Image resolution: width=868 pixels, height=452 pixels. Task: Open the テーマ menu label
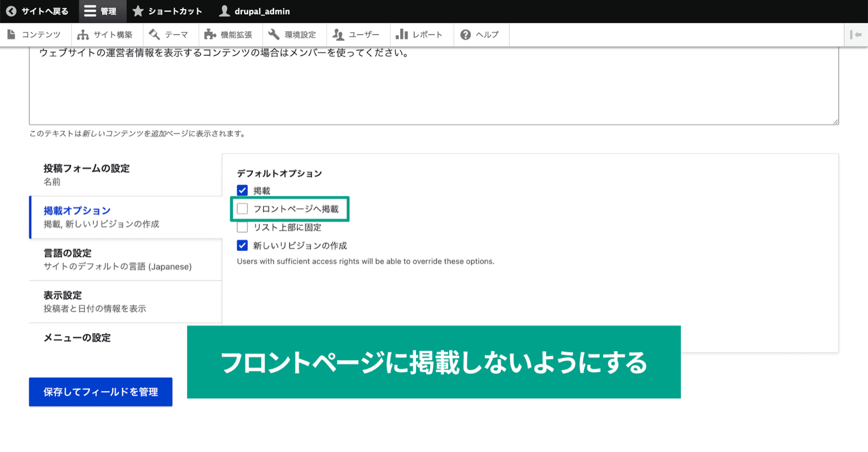click(176, 35)
